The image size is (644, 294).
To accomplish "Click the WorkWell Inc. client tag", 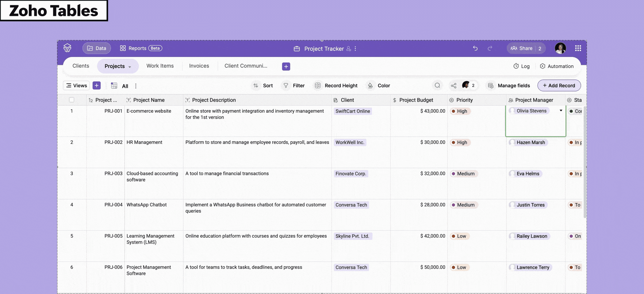I will coord(350,142).
